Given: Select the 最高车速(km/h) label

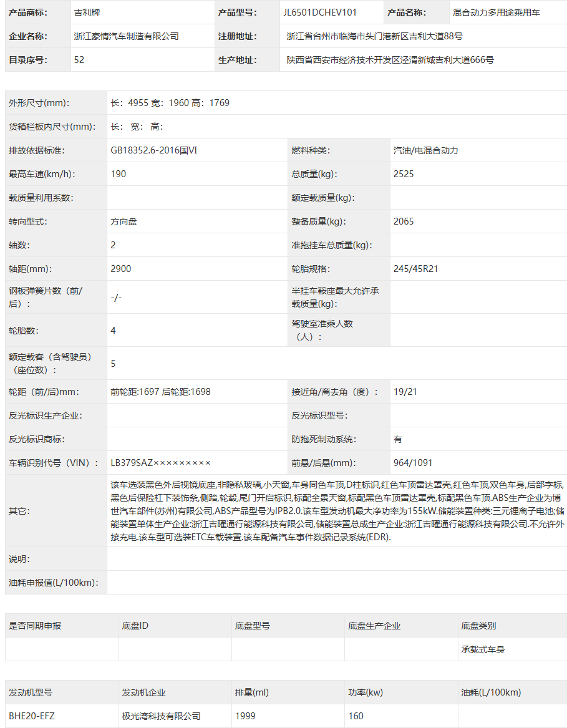Looking at the screenshot, I should click(x=42, y=174).
